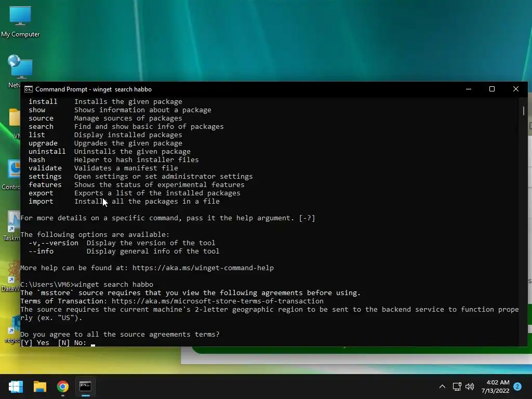The height and width of the screenshot is (399, 532).
Task: Click 'Do you agree to all the source agreements terms?'
Action: point(120,335)
